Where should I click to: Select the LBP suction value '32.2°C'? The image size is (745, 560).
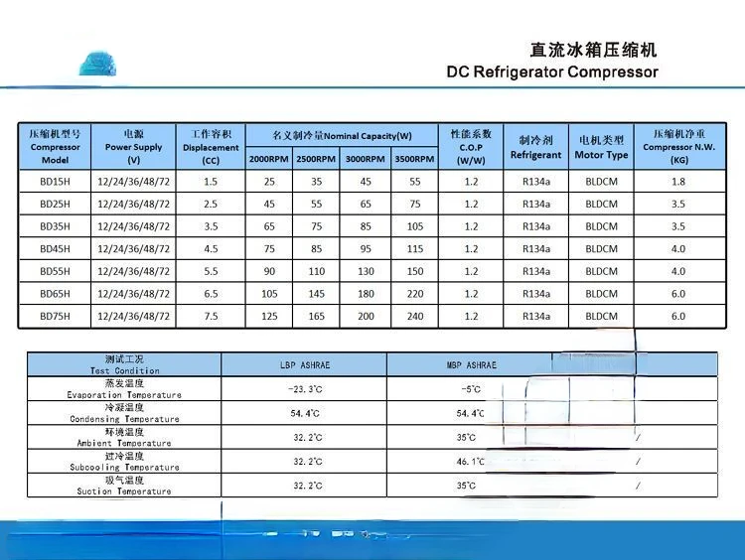point(307,486)
